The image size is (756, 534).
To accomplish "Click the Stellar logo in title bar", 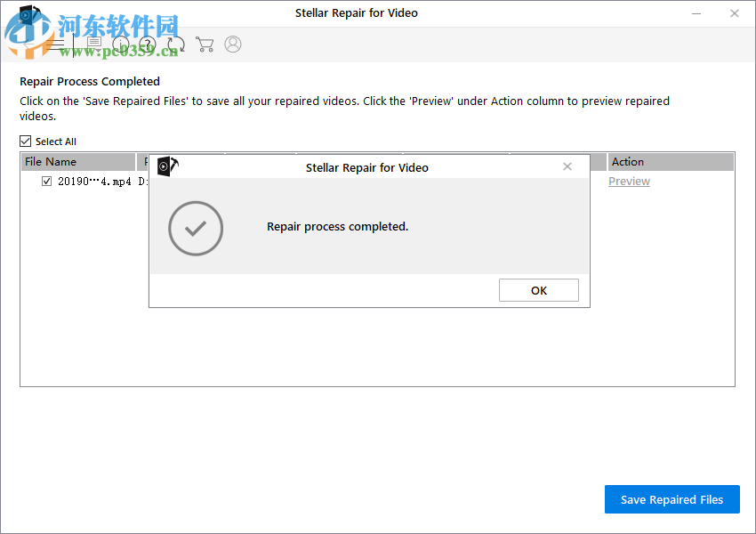I will click(27, 12).
